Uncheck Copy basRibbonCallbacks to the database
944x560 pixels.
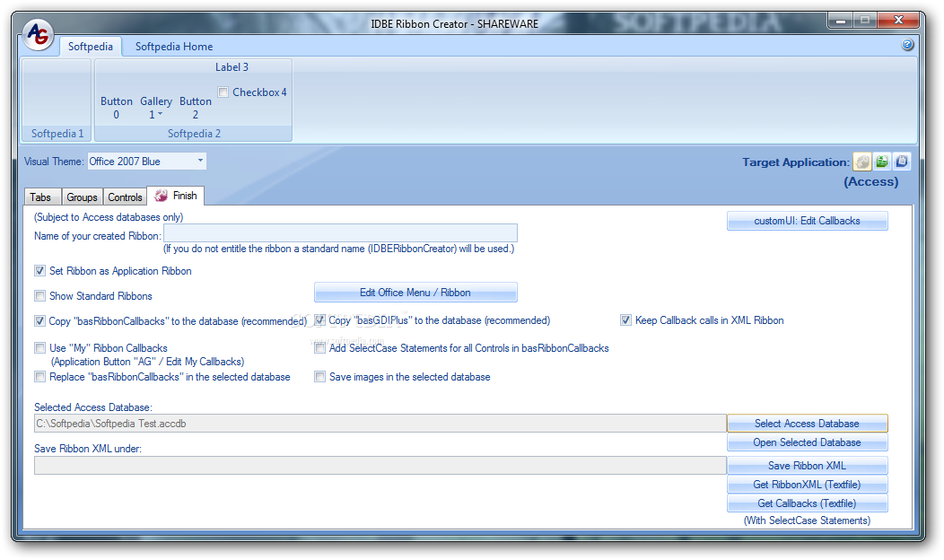(x=39, y=321)
